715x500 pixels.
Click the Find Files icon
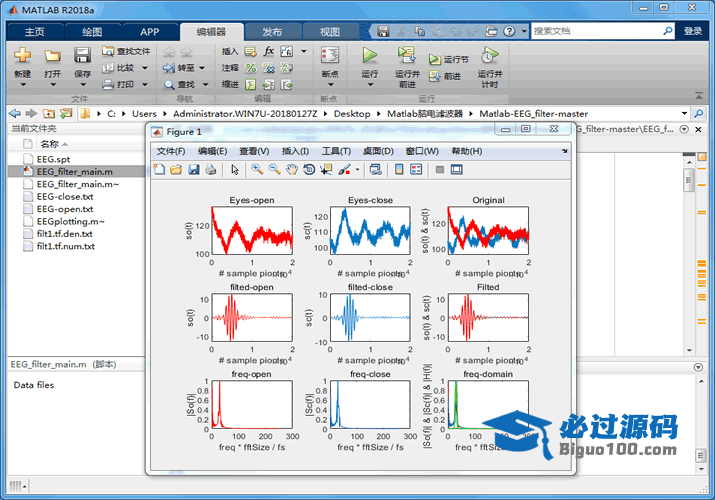[x=108, y=51]
